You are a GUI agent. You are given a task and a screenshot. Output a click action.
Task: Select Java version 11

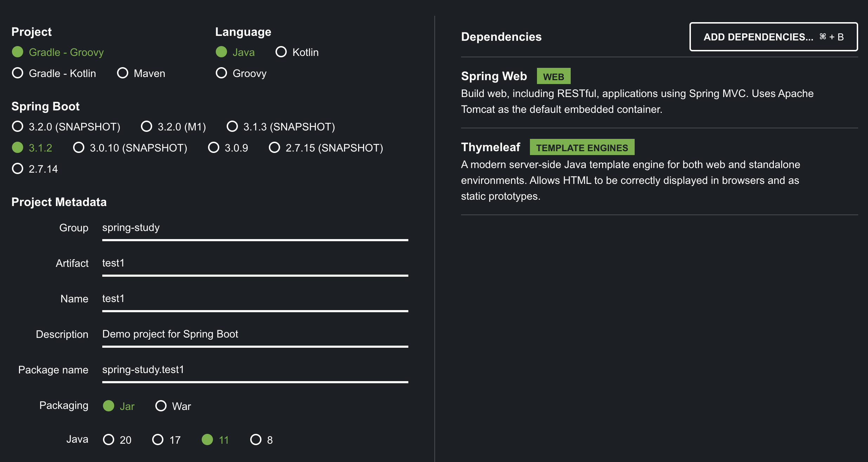(215, 440)
